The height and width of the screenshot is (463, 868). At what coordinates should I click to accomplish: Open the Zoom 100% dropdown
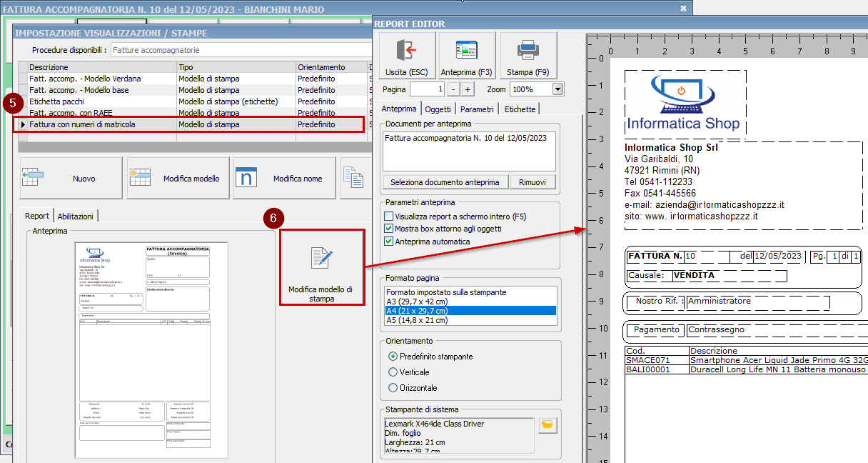pyautogui.click(x=557, y=89)
